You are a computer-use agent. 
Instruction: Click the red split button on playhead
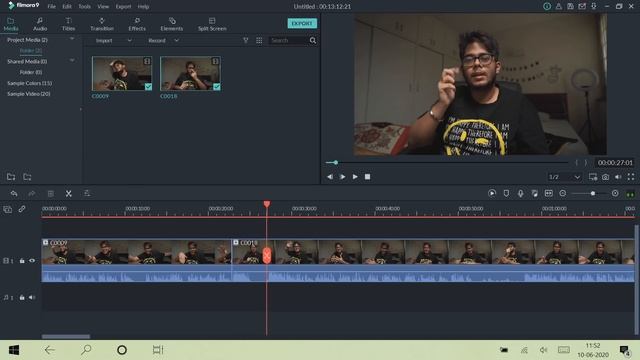click(x=267, y=256)
